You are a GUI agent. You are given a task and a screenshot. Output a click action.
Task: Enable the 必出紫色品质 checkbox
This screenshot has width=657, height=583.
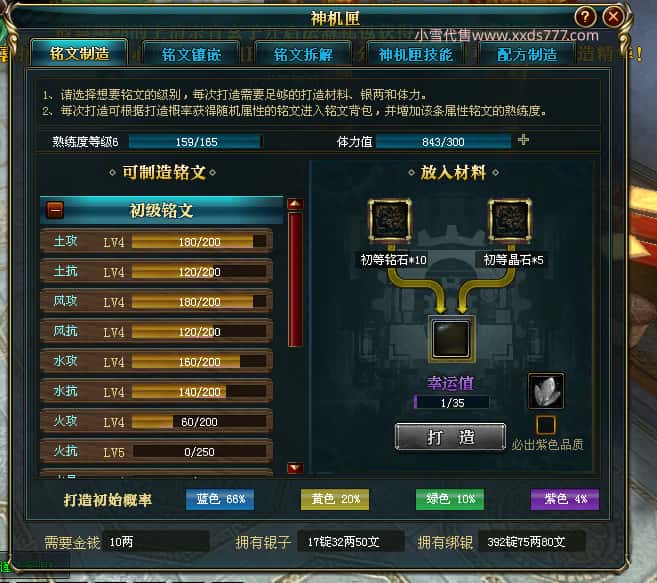click(546, 425)
